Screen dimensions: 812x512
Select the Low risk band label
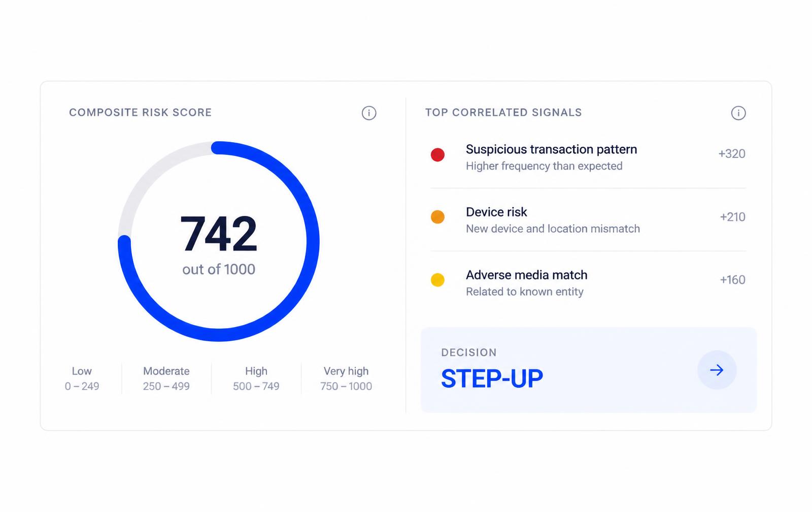(82, 371)
